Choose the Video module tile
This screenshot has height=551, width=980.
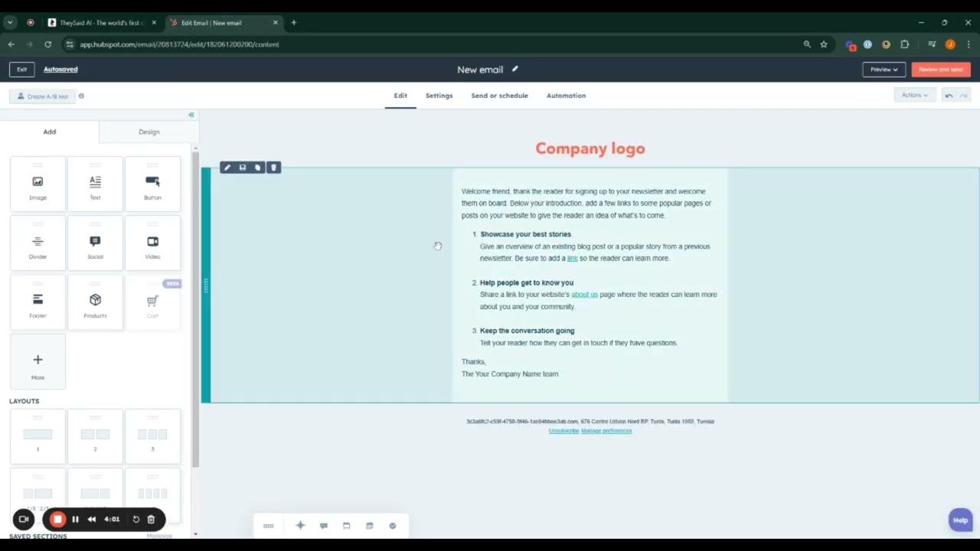tap(152, 243)
